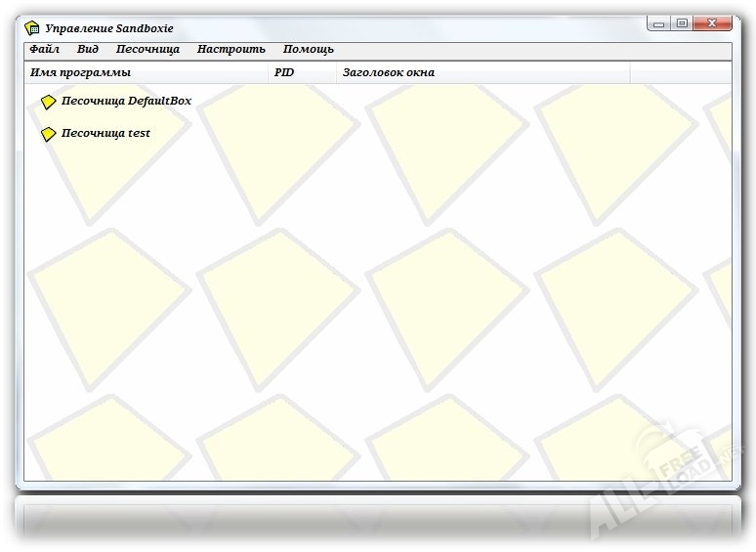Screen dimensions: 756x552
Task: Click the Управление Sandboxie title bar text
Action: pyautogui.click(x=109, y=28)
